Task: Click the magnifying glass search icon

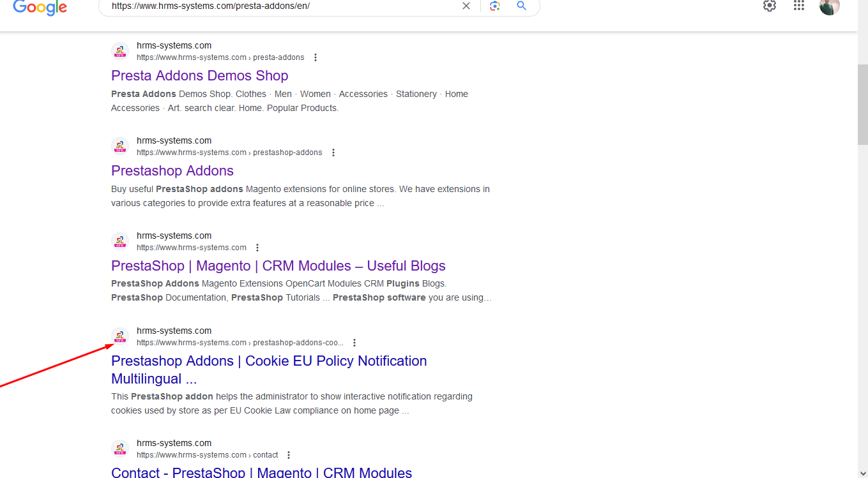Action: pyautogui.click(x=521, y=6)
